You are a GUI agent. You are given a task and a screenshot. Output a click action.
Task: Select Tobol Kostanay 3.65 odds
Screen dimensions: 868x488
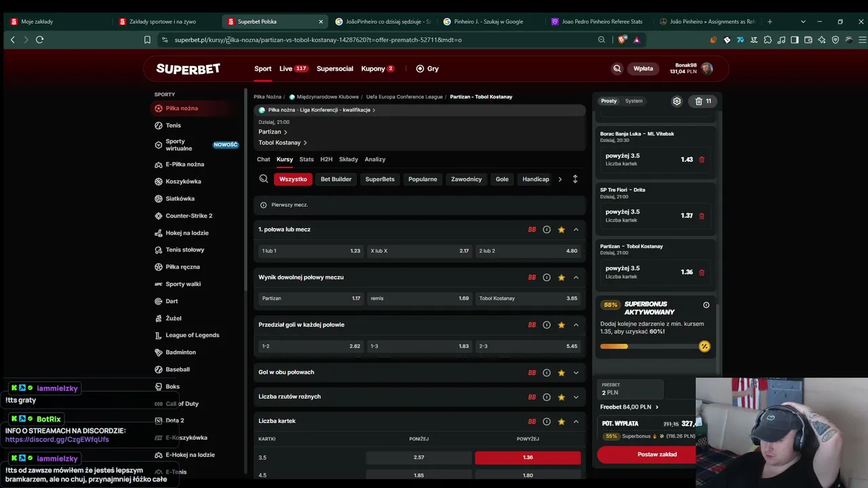click(x=528, y=298)
